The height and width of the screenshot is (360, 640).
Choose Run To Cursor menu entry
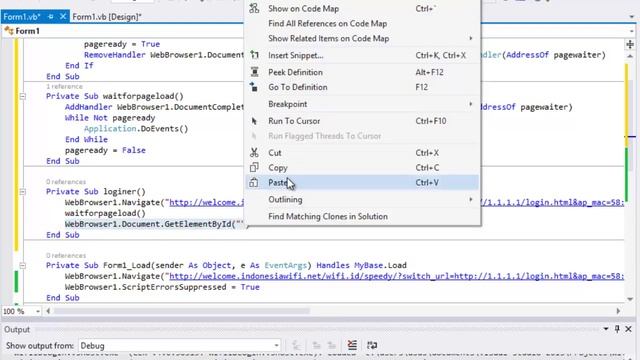(x=362, y=121)
